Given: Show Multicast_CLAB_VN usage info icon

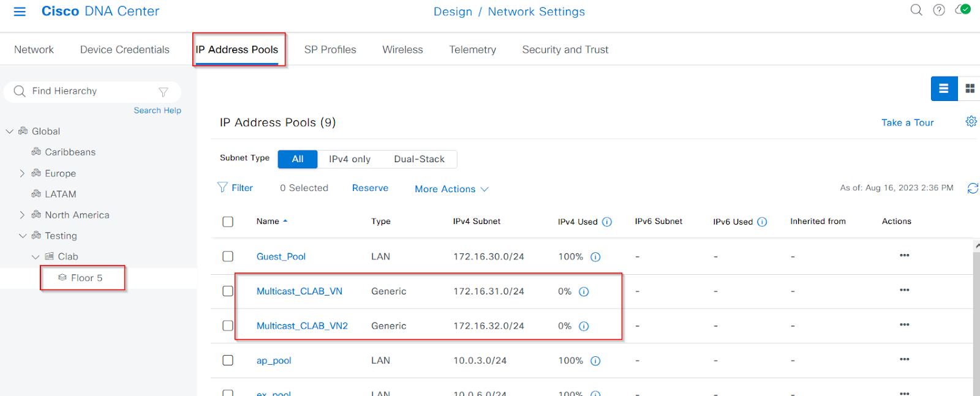Looking at the screenshot, I should click(x=584, y=292).
